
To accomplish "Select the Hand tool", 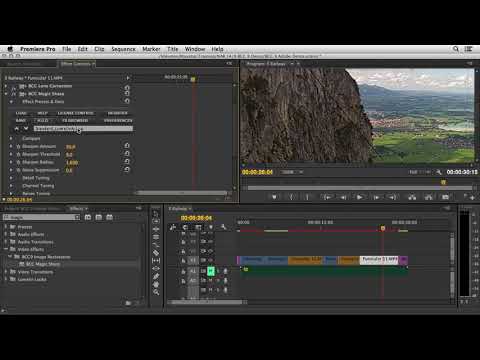I will (156, 284).
